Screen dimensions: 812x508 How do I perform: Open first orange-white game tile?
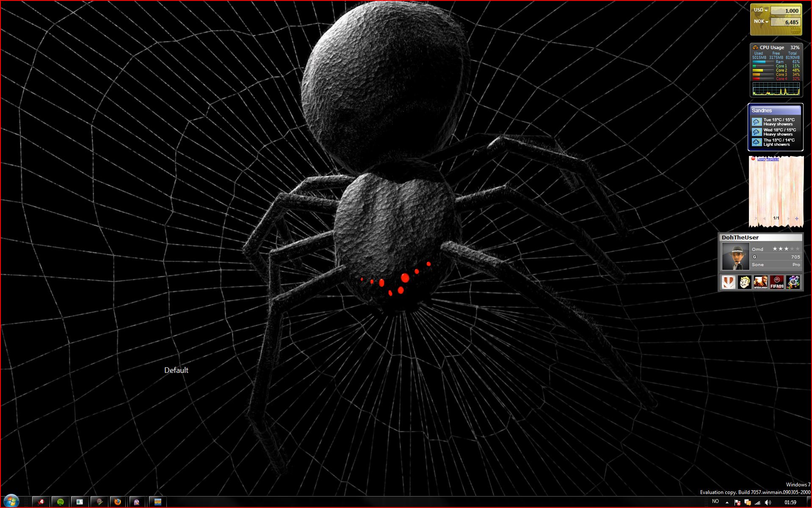click(728, 282)
